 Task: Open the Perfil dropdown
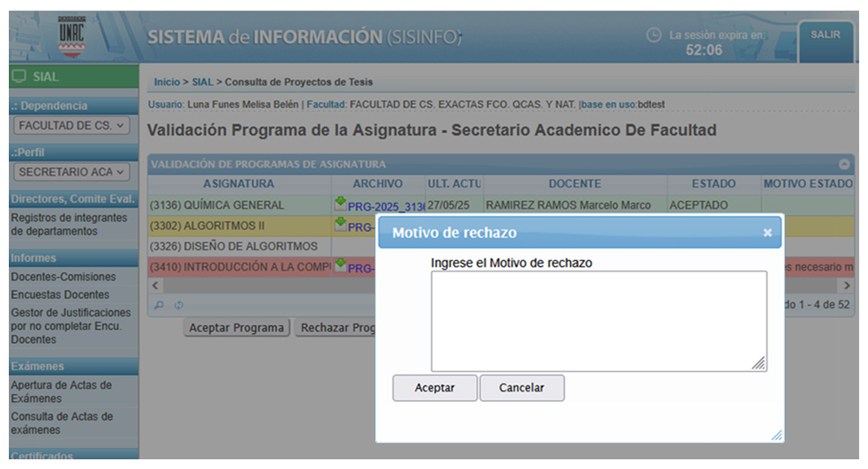click(72, 172)
